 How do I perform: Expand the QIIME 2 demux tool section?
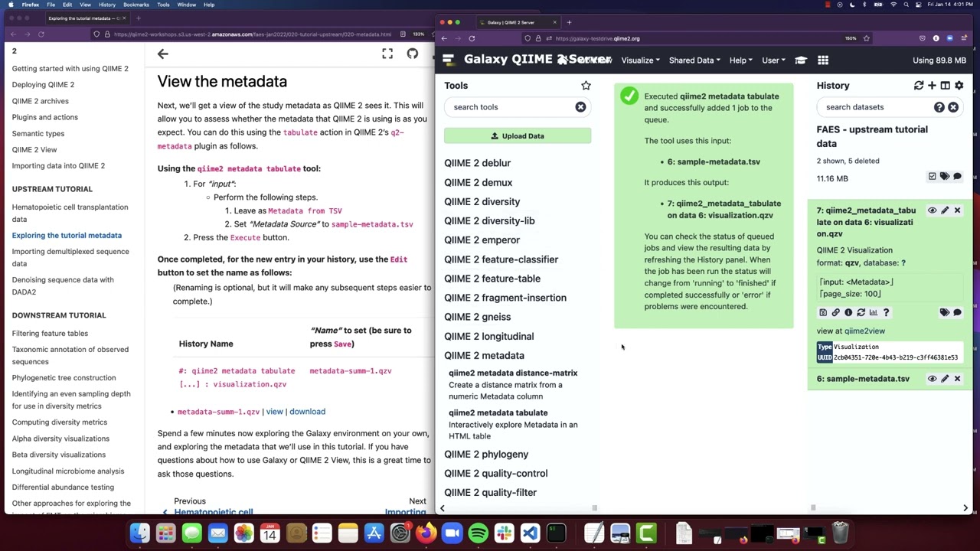(x=478, y=182)
